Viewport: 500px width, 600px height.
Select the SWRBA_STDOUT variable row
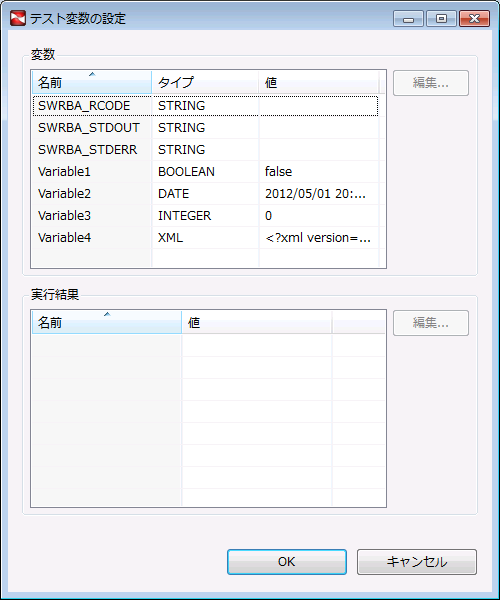point(205,127)
